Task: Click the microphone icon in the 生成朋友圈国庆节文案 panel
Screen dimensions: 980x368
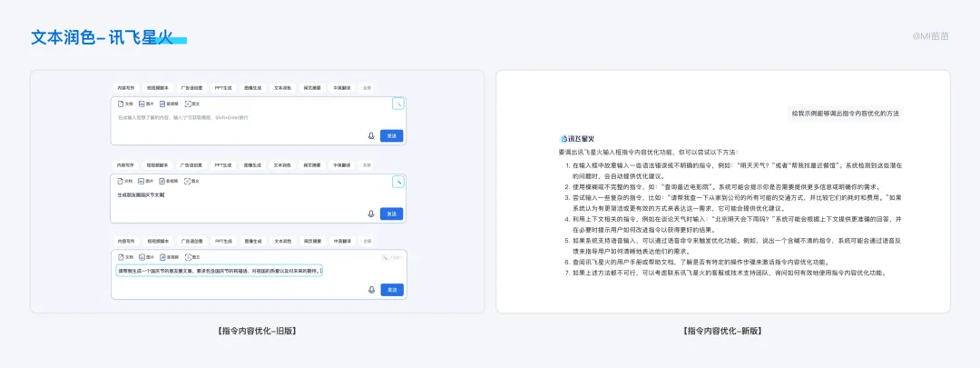Action: (371, 214)
